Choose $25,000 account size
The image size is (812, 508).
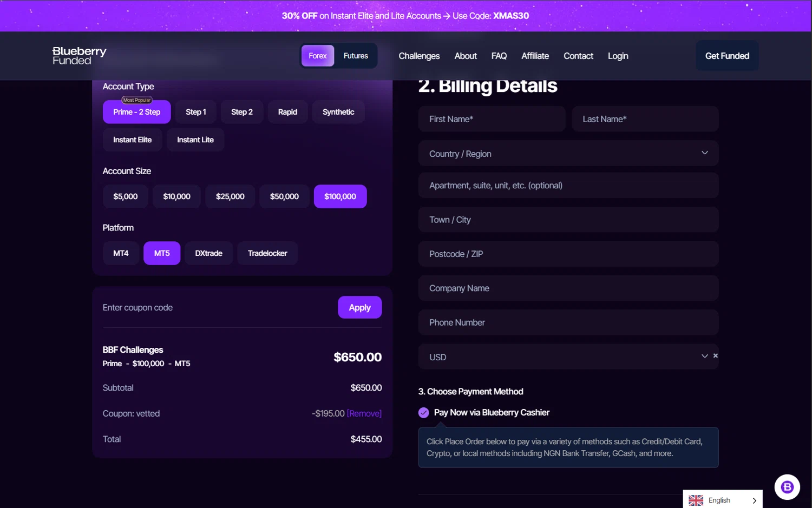[230, 196]
